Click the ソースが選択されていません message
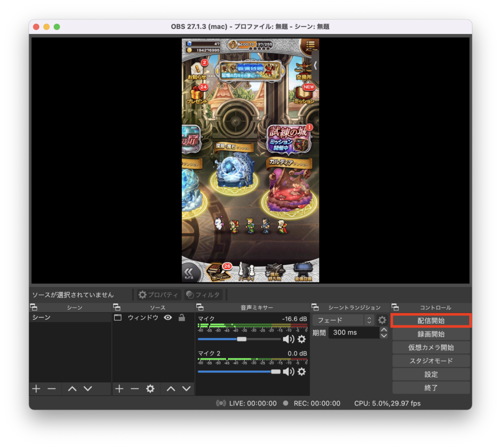 point(73,295)
